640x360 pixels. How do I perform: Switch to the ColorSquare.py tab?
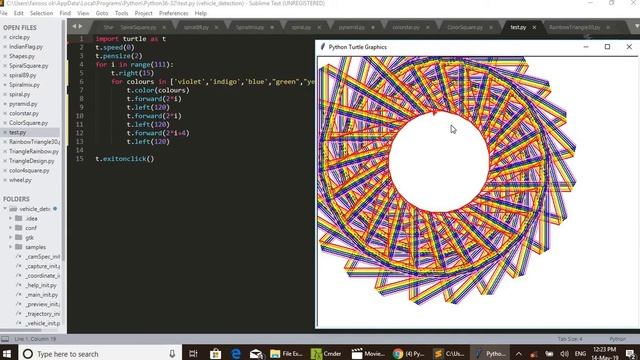464,27
